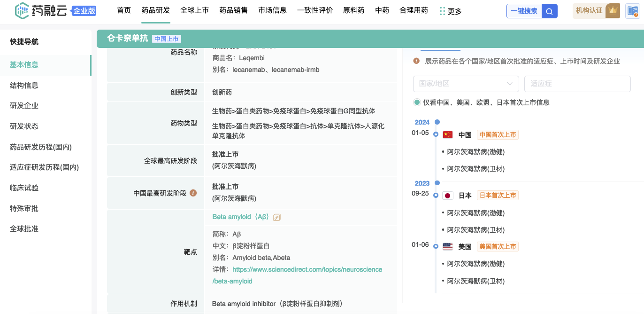Click the 一键搜索 button
This screenshot has height=314, width=644.
(x=524, y=11)
